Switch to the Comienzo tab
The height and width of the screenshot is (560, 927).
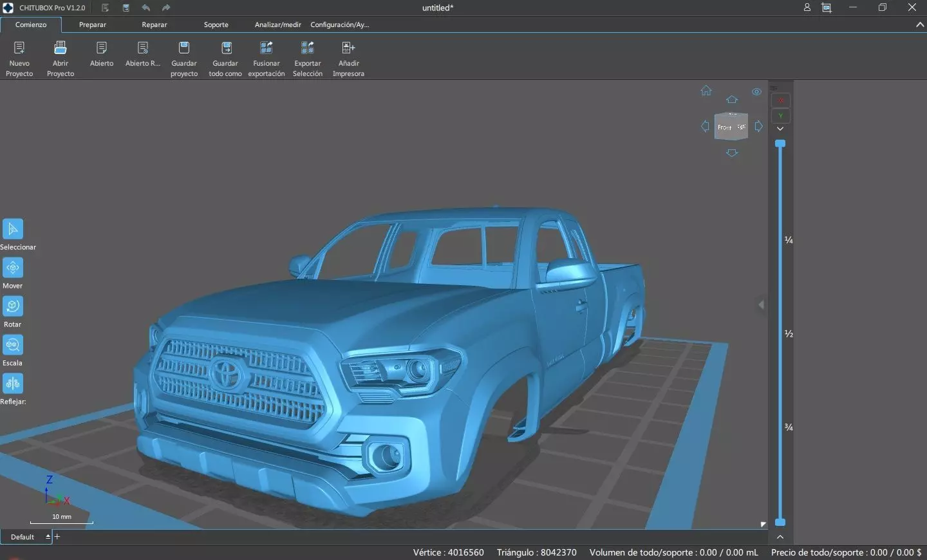(31, 24)
